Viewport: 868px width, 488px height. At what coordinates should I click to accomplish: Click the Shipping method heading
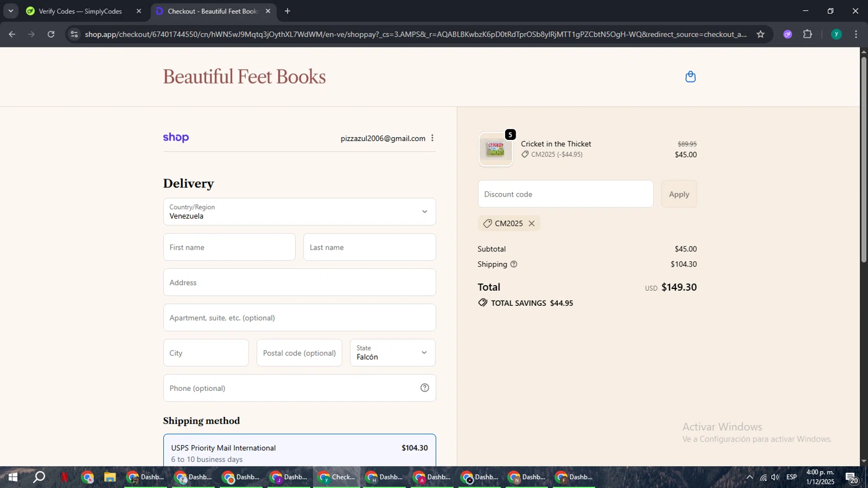click(x=201, y=421)
